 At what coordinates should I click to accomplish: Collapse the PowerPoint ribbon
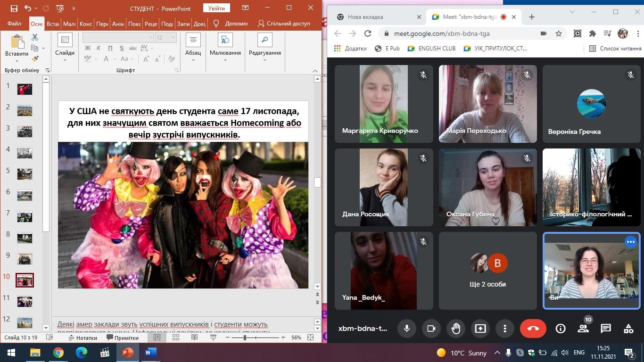click(x=315, y=71)
